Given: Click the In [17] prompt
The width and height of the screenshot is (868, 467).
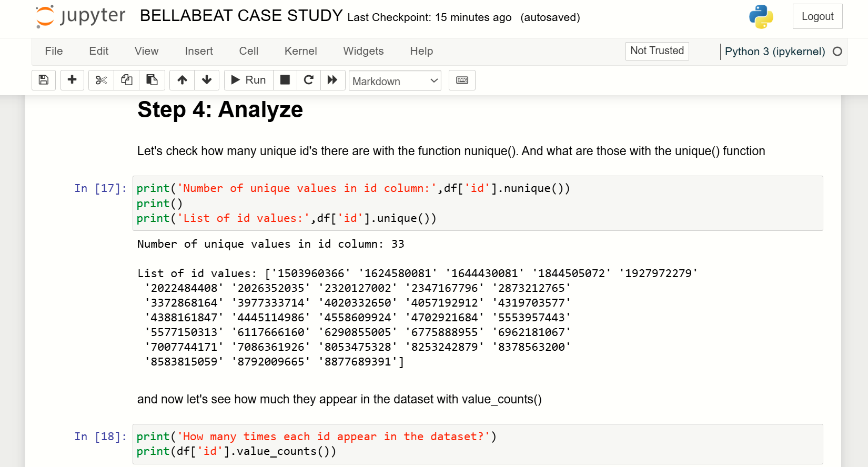Looking at the screenshot, I should click(100, 188).
